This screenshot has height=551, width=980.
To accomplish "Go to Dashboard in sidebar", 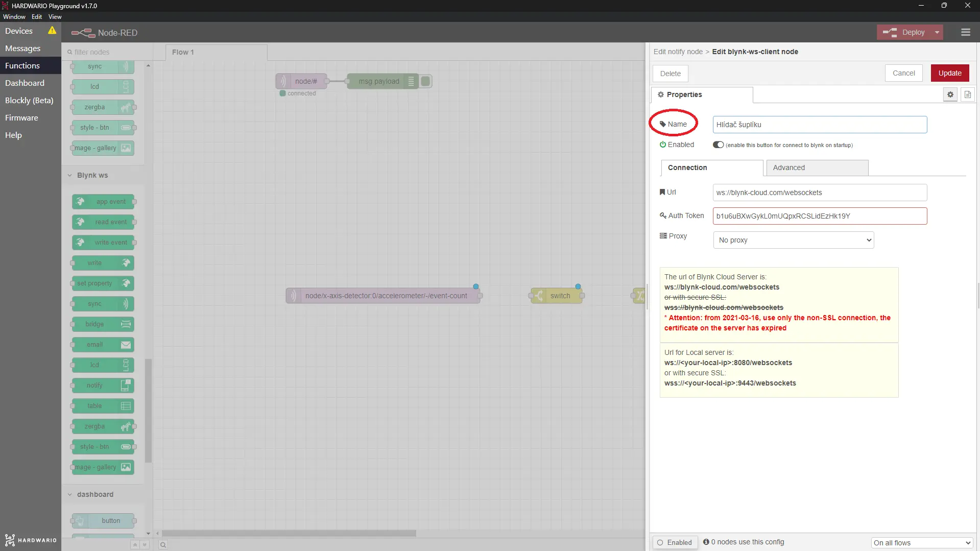I will point(31,83).
